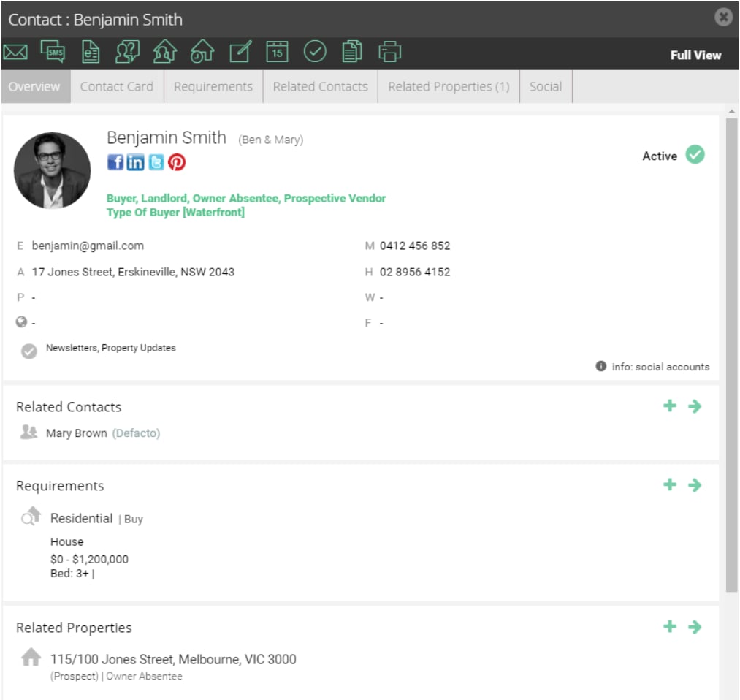Viewport: 740px width, 700px height.
Task: Toggle the Active status checkmark
Action: [695, 155]
